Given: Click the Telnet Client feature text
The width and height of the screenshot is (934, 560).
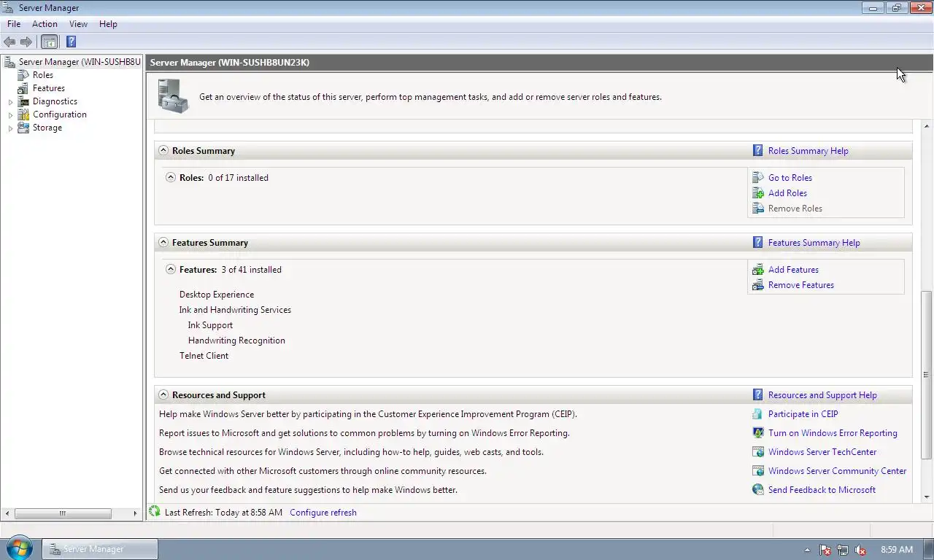Looking at the screenshot, I should pos(204,356).
